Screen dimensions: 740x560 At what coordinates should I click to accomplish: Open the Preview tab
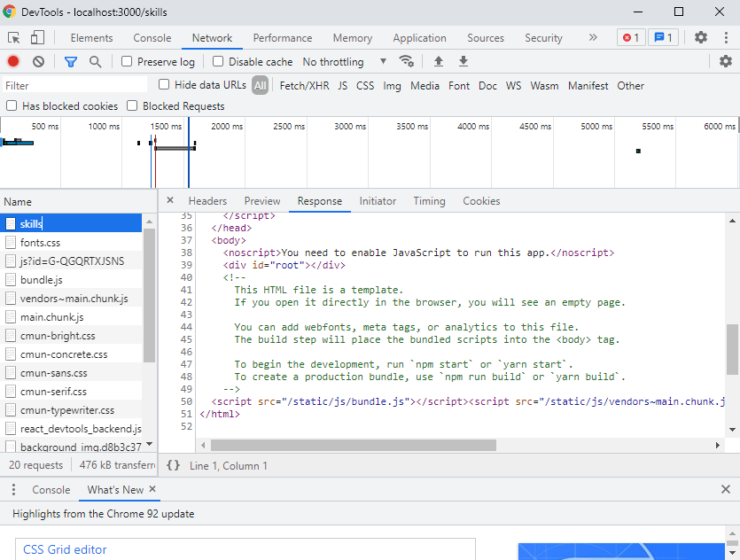click(x=262, y=201)
